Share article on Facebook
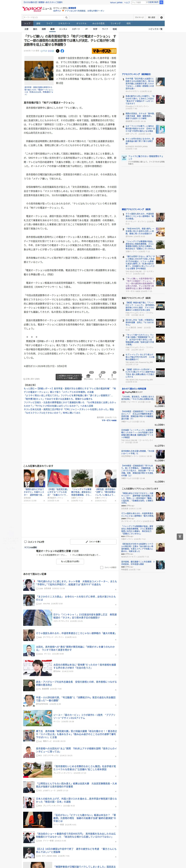This screenshot has height=868, width=186. point(62,51)
